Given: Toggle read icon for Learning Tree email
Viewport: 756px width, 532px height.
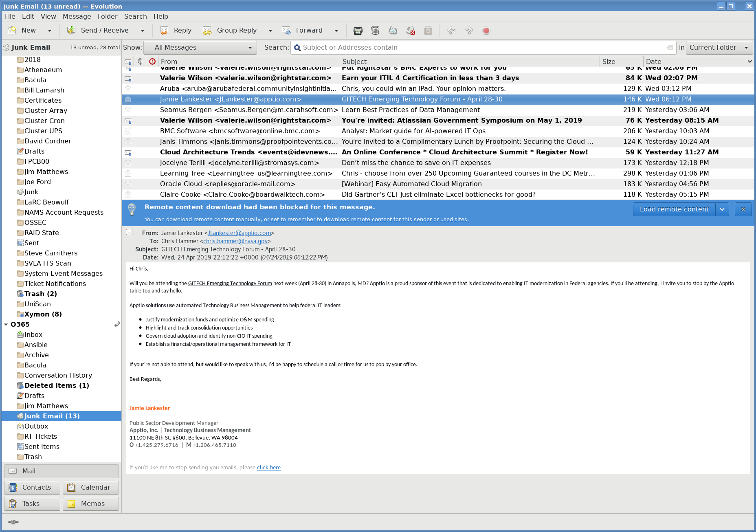Looking at the screenshot, I should click(128, 174).
